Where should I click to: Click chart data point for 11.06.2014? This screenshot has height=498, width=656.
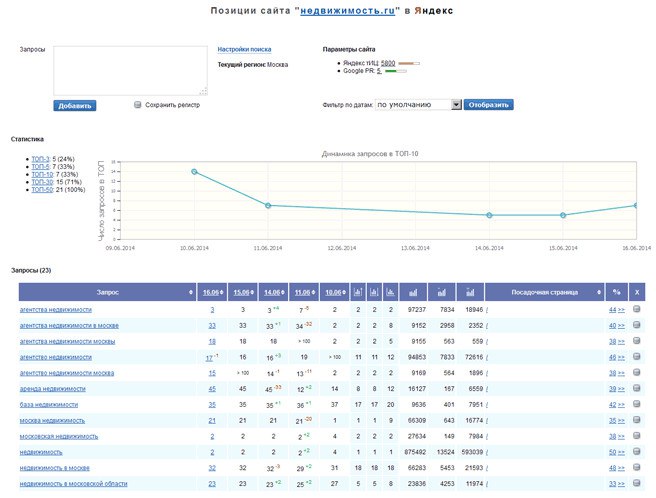point(268,205)
